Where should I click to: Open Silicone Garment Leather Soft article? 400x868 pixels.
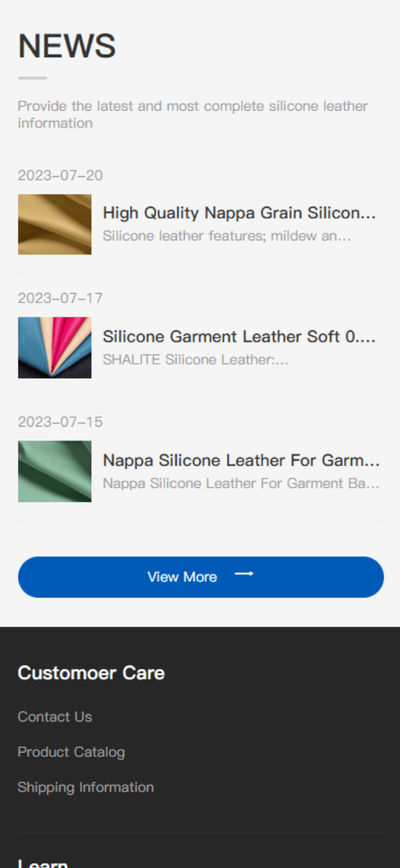pos(239,337)
